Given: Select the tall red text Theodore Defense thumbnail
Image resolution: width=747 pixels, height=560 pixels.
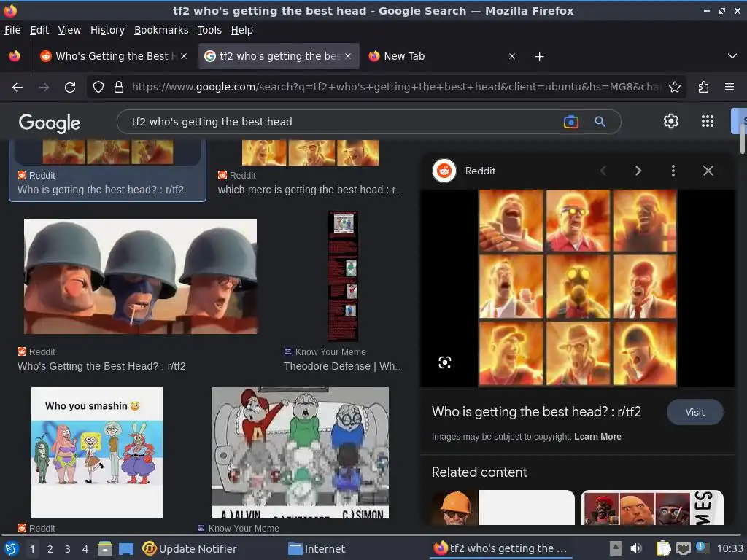Looking at the screenshot, I should click(343, 276).
